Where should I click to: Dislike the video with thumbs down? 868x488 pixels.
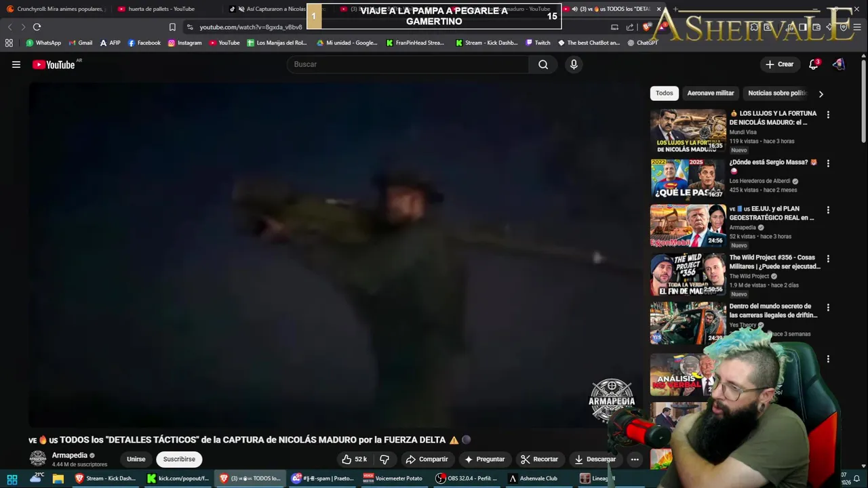[x=384, y=460]
